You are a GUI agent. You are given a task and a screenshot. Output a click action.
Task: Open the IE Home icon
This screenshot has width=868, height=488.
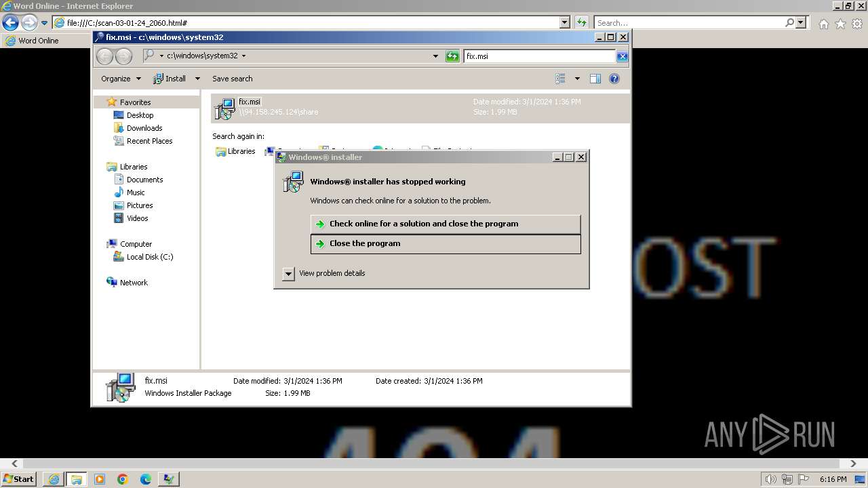pyautogui.click(x=823, y=24)
